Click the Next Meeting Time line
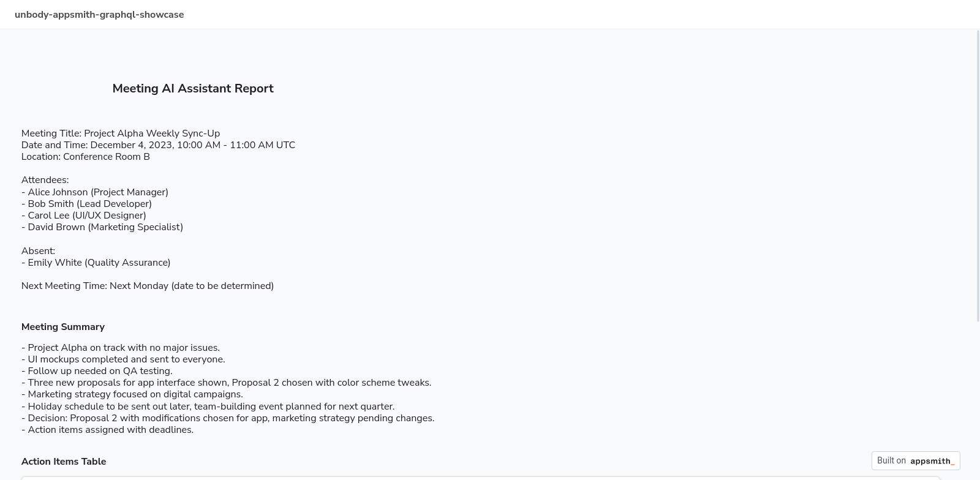980x480 pixels. (x=148, y=286)
